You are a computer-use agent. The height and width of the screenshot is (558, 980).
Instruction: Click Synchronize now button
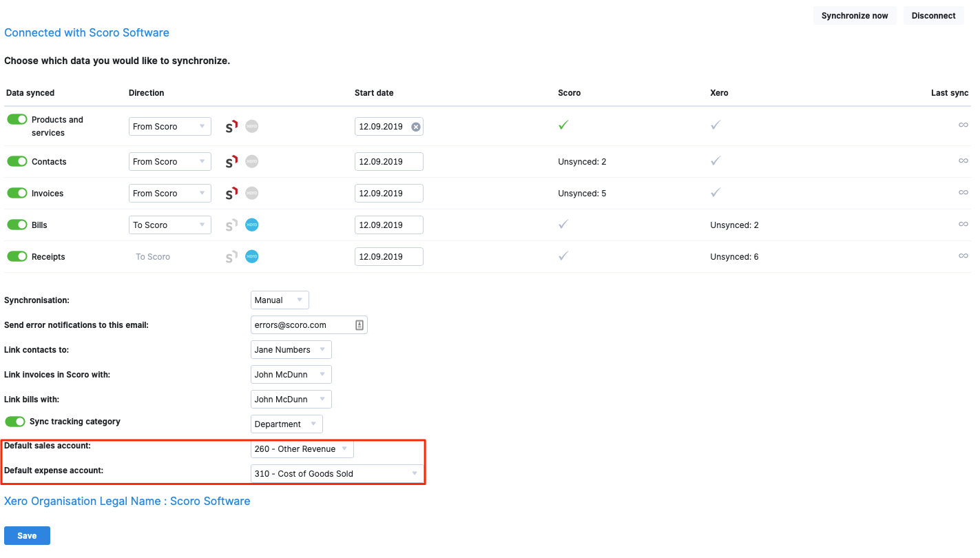point(855,16)
